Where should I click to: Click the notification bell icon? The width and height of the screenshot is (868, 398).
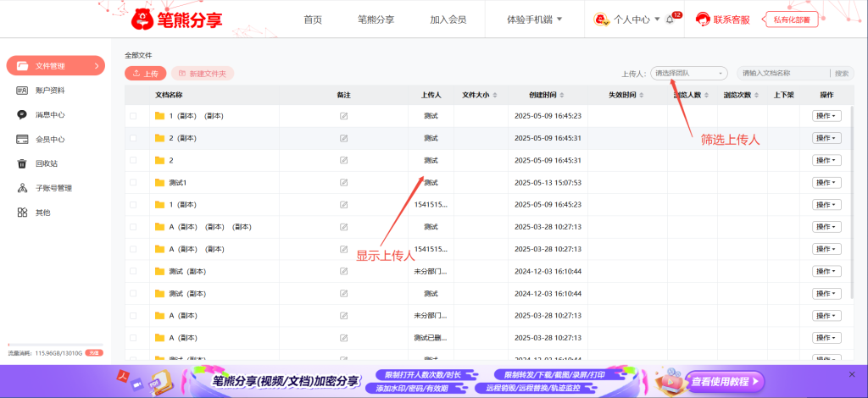click(670, 19)
